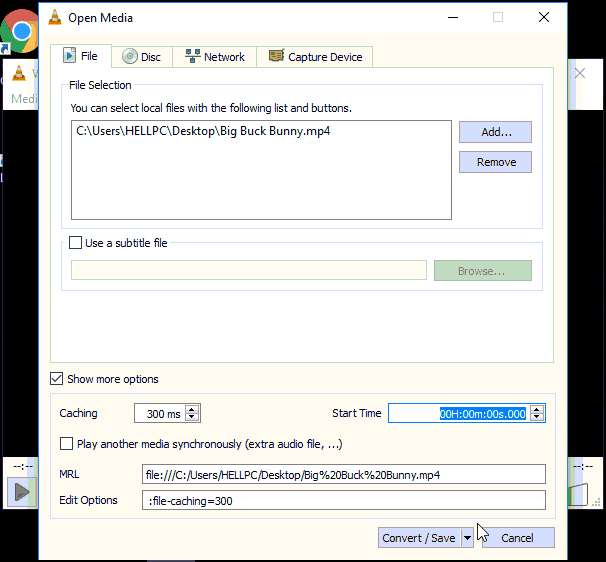The image size is (606, 562).
Task: Enable Use a subtitle file checkbox
Action: pos(75,243)
